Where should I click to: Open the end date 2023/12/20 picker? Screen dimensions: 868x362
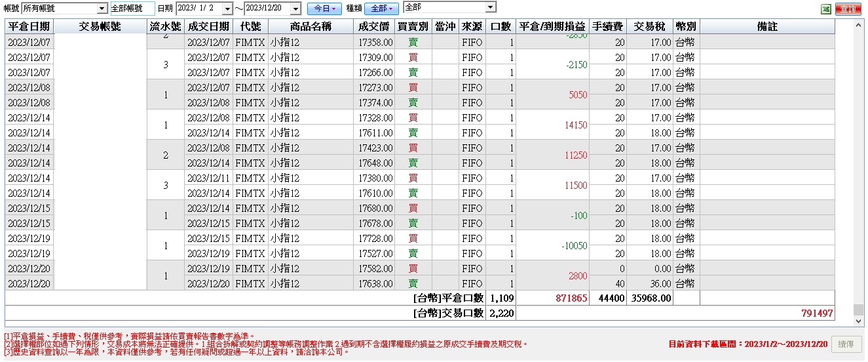pos(295,9)
